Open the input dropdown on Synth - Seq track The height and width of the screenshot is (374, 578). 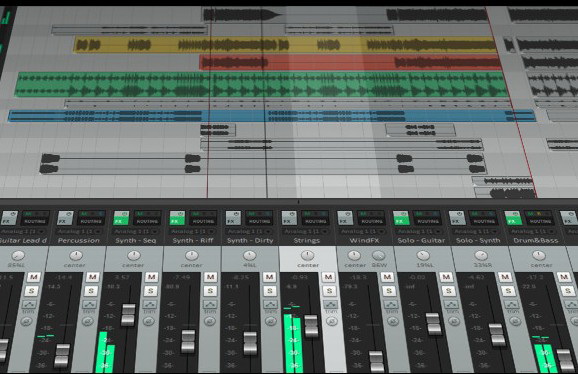[x=135, y=231]
